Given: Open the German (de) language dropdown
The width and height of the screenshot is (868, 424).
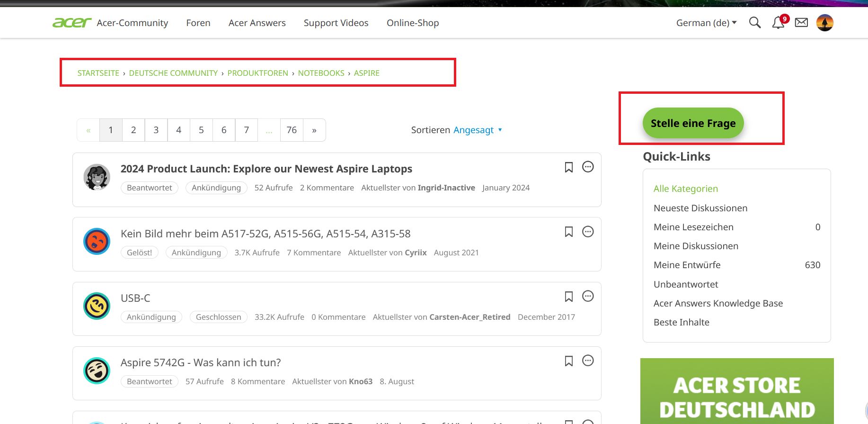Looking at the screenshot, I should coord(706,23).
